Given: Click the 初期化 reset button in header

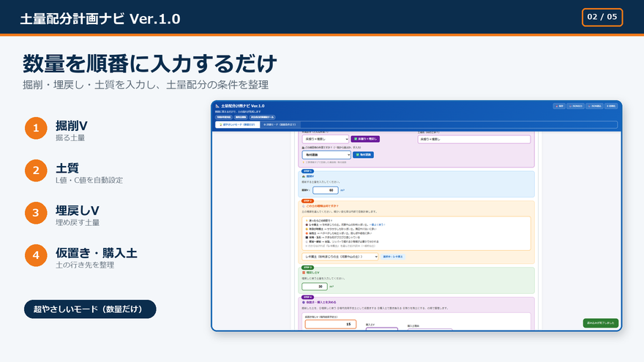Looking at the screenshot, I should pos(611,106).
